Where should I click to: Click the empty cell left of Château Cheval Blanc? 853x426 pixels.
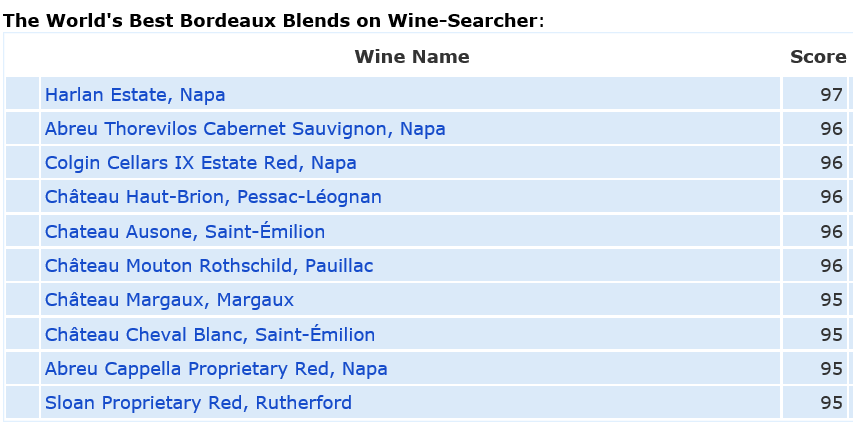tap(22, 333)
